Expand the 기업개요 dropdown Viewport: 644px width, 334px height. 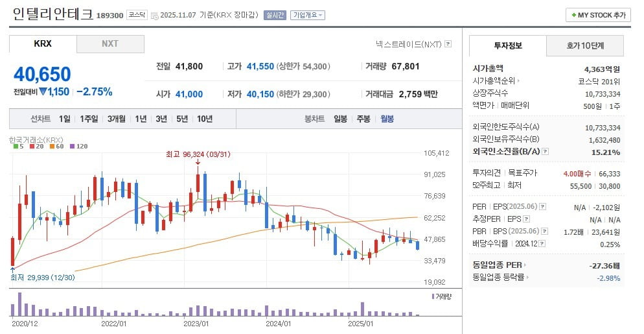coord(308,15)
